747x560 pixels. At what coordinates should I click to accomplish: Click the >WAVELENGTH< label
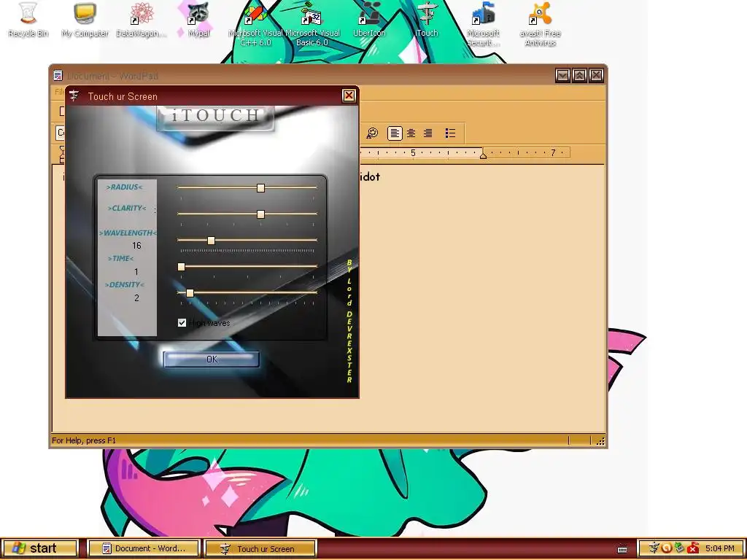pyautogui.click(x=128, y=233)
